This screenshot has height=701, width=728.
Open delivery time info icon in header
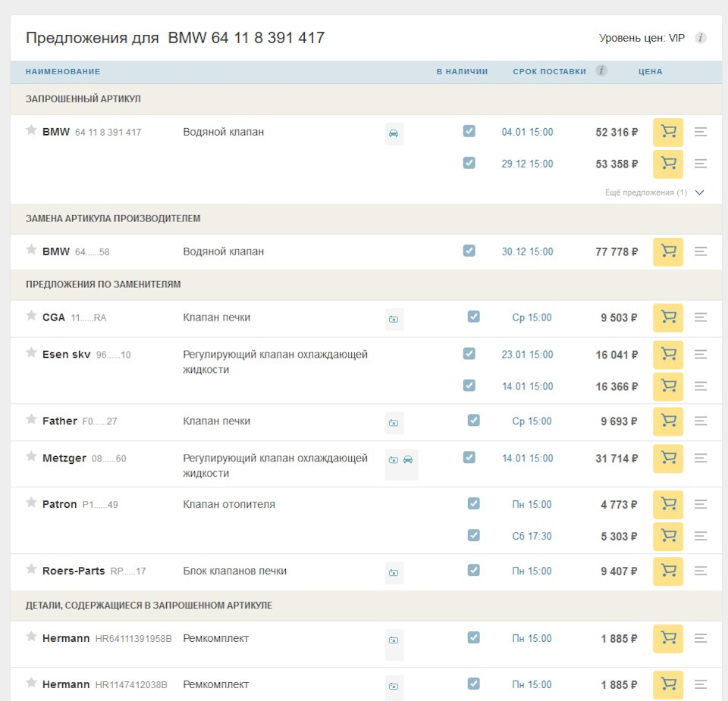[x=601, y=70]
